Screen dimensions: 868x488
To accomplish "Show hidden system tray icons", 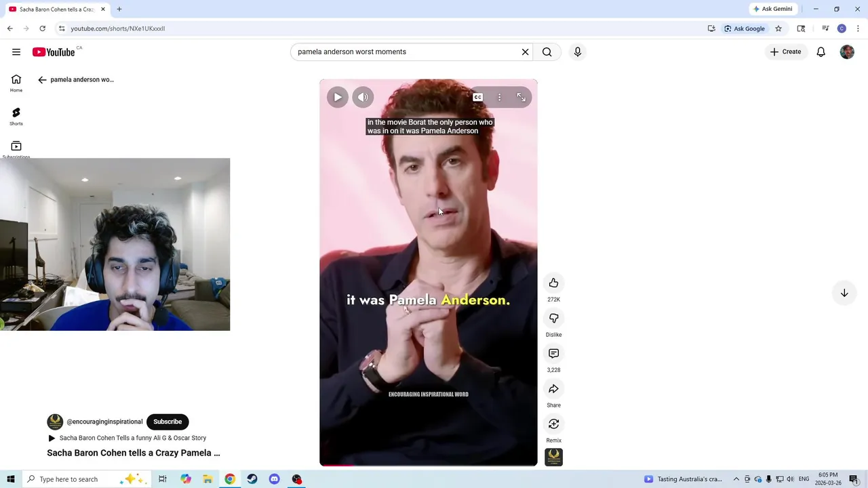I will click(736, 479).
